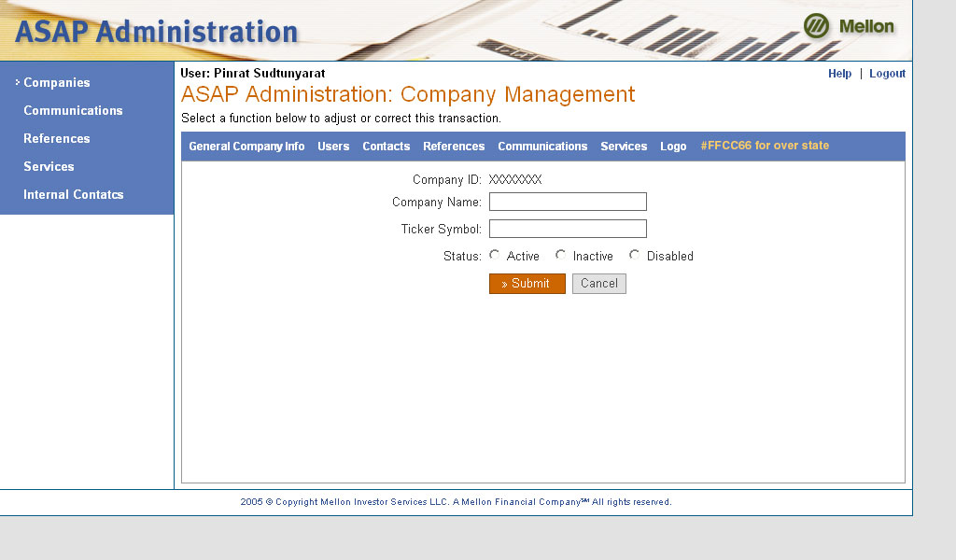Click the #FFCC66 for over state tab
The height and width of the screenshot is (560, 956).
[765, 146]
